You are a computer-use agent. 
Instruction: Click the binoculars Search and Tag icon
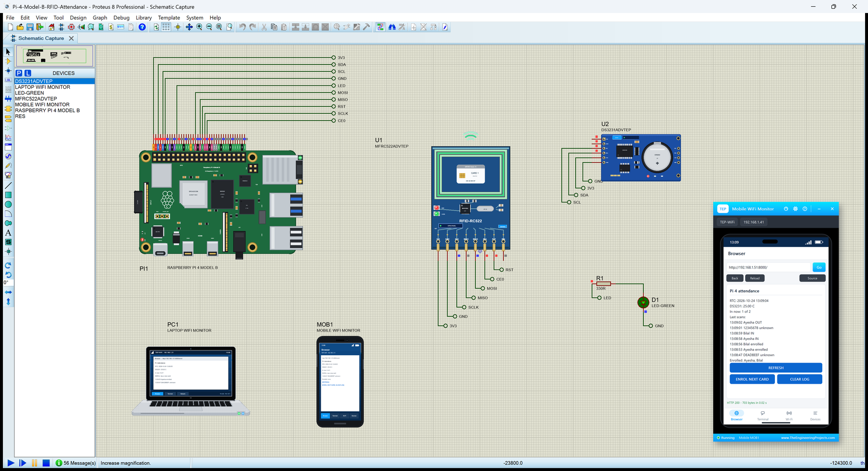point(392,27)
